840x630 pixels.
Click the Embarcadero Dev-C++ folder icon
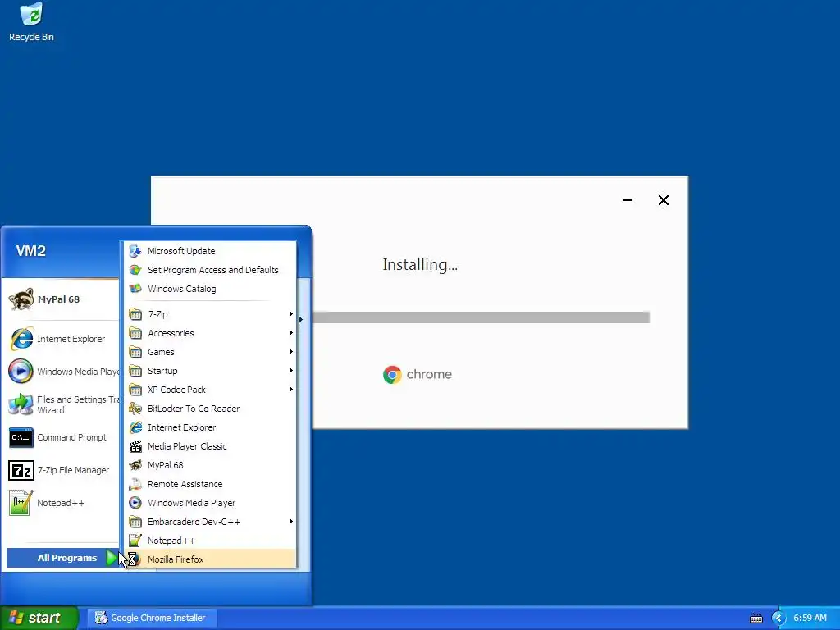pyautogui.click(x=135, y=522)
